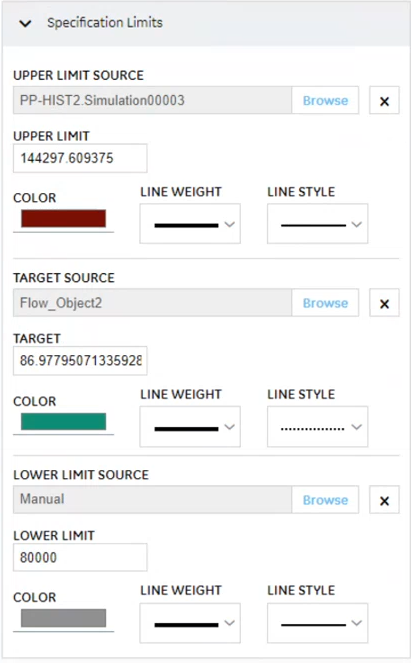Click the Lower Limit value field 80000
The image size is (411, 663).
click(x=80, y=557)
